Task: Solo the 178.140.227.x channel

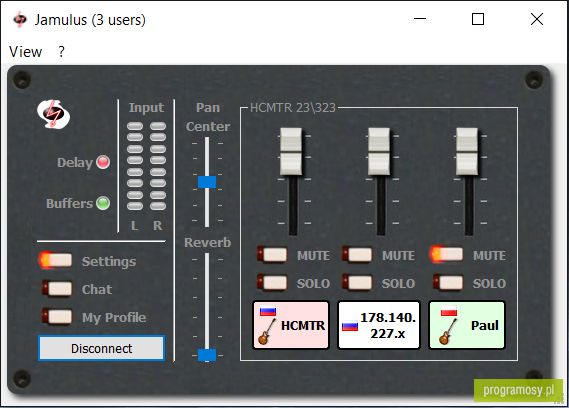Action: pos(357,282)
